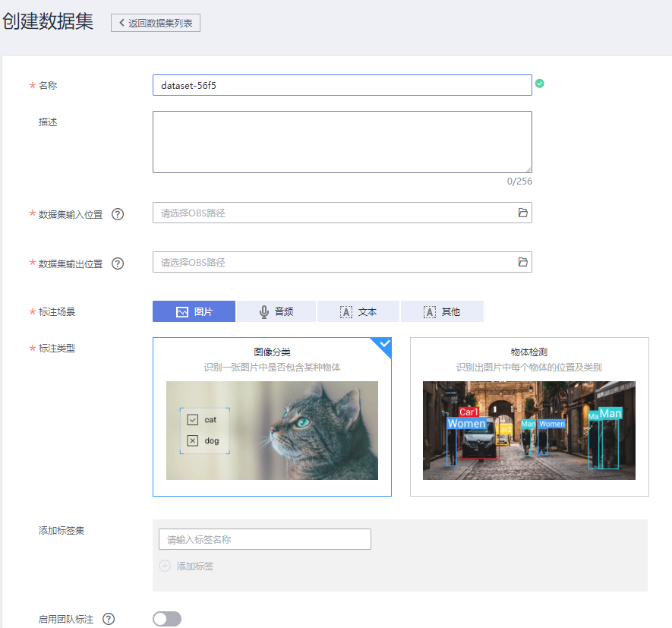Select the 其他 labeling scene tab
This screenshot has width=672, height=628.
[442, 311]
